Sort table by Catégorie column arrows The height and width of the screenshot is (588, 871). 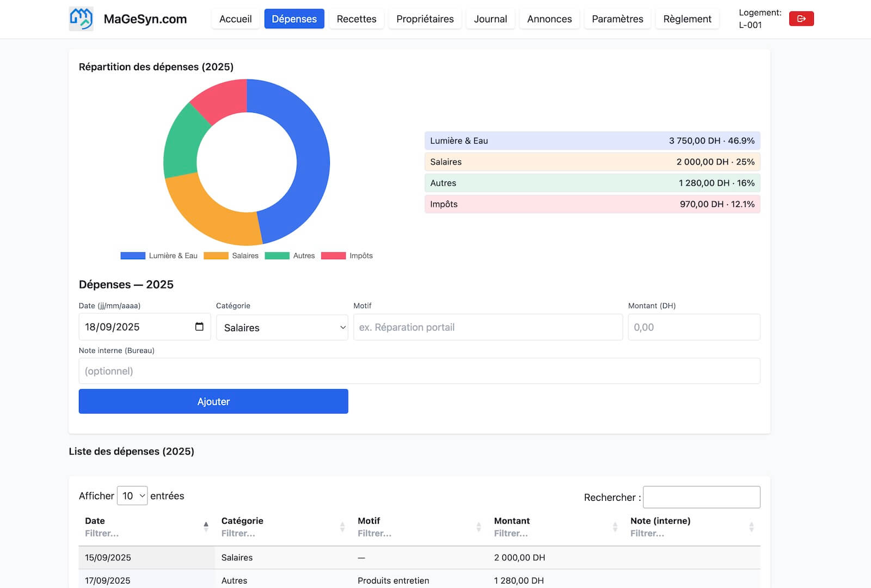[x=342, y=526]
